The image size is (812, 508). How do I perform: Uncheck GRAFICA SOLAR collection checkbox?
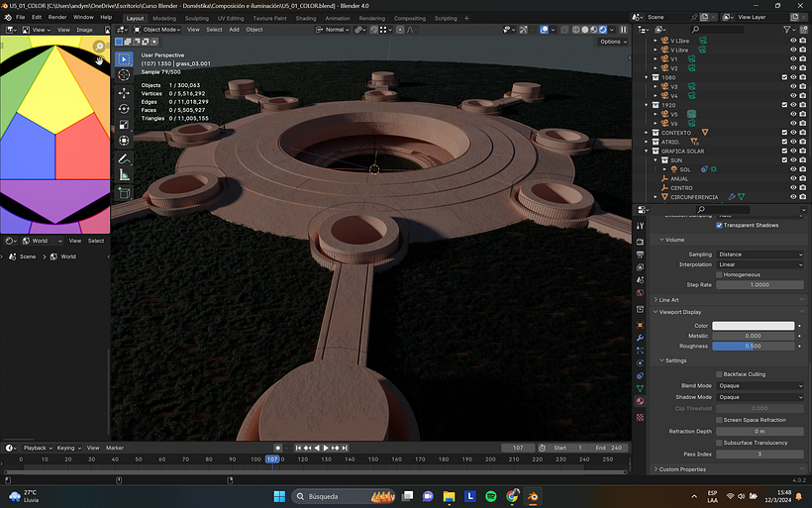(x=784, y=151)
